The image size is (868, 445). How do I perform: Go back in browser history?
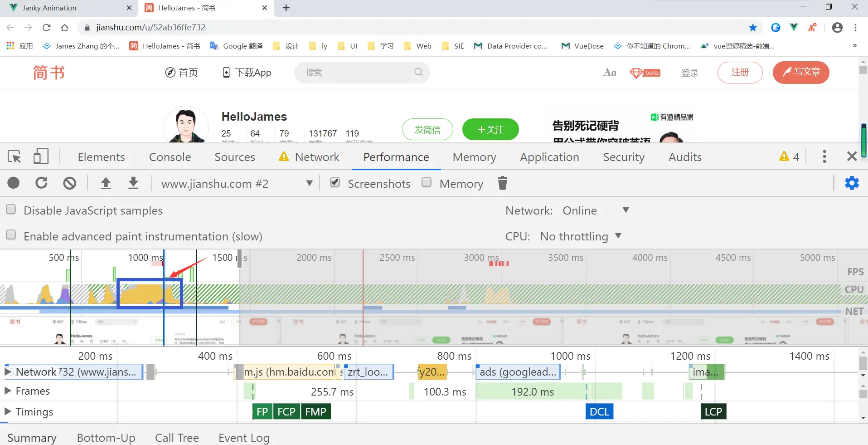pos(10,28)
